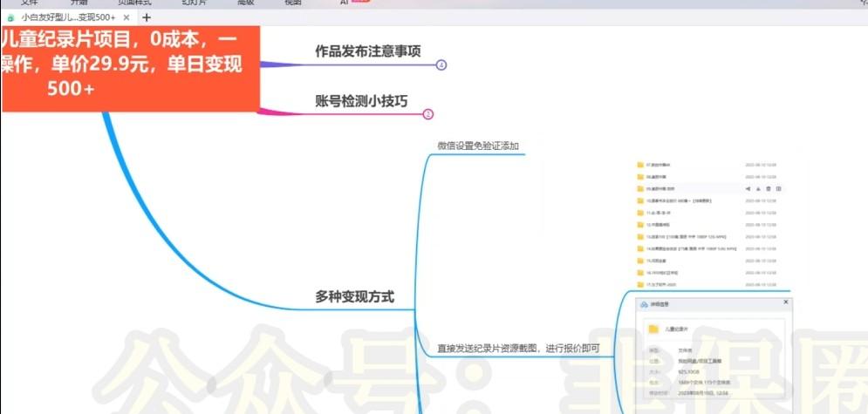Expand the 作品发布注意事项 branch count bubble
The height and width of the screenshot is (414, 868).
coord(441,65)
